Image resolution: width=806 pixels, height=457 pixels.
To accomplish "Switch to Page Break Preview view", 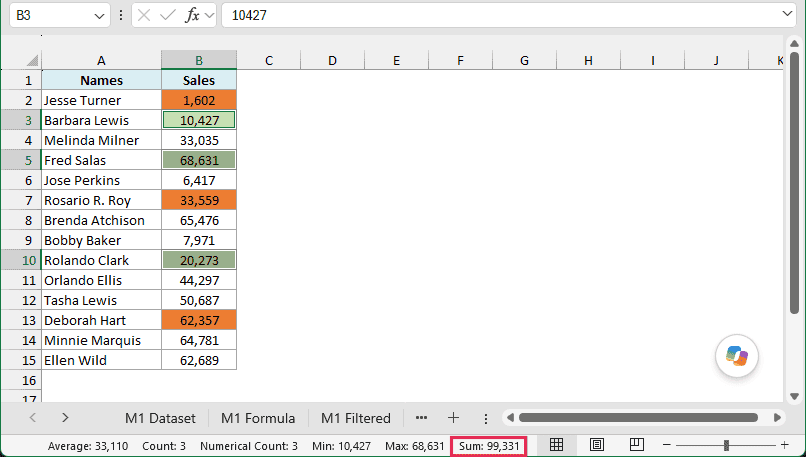I will [x=636, y=445].
